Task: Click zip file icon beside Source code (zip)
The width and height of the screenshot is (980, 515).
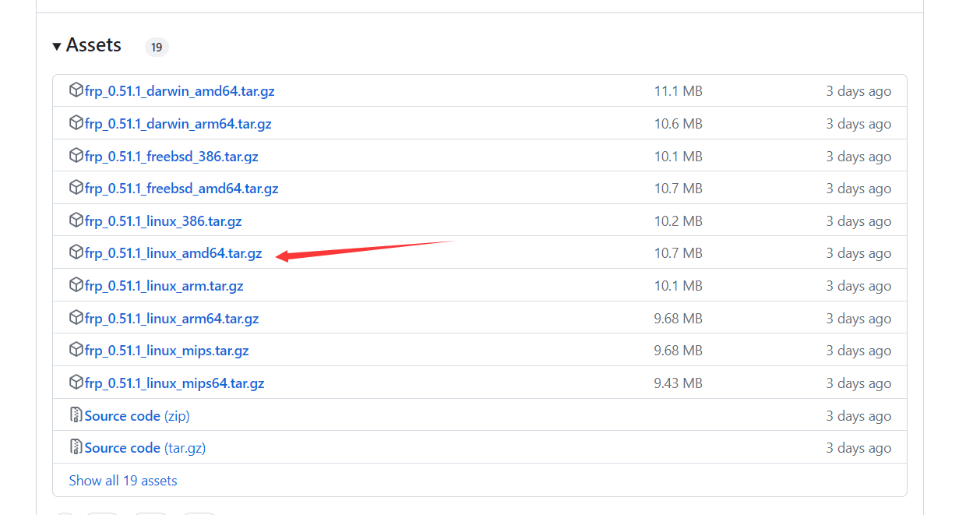Action: coord(76,415)
